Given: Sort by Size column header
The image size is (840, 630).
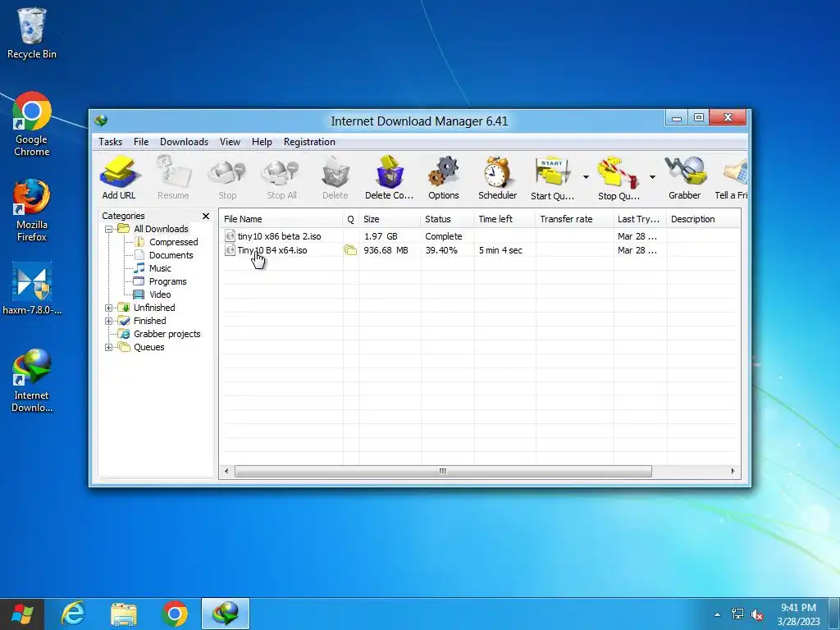Looking at the screenshot, I should 390,219.
